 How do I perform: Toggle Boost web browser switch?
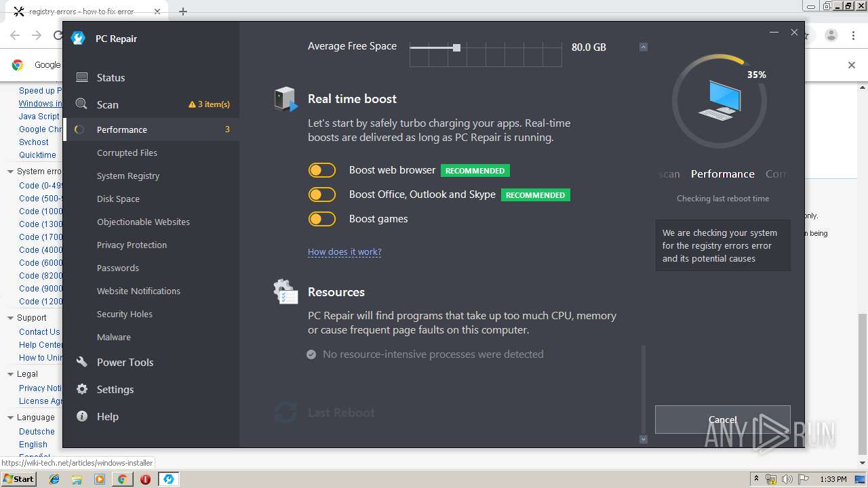[x=321, y=170]
